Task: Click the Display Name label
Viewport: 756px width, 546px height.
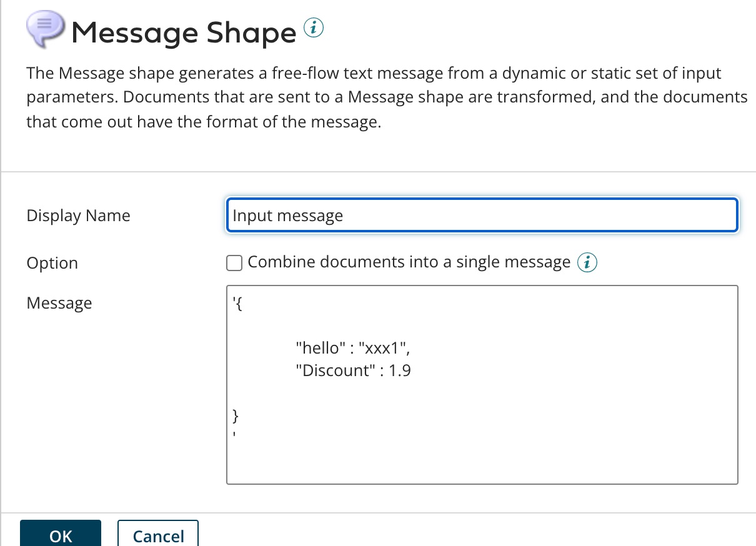Action: [78, 216]
